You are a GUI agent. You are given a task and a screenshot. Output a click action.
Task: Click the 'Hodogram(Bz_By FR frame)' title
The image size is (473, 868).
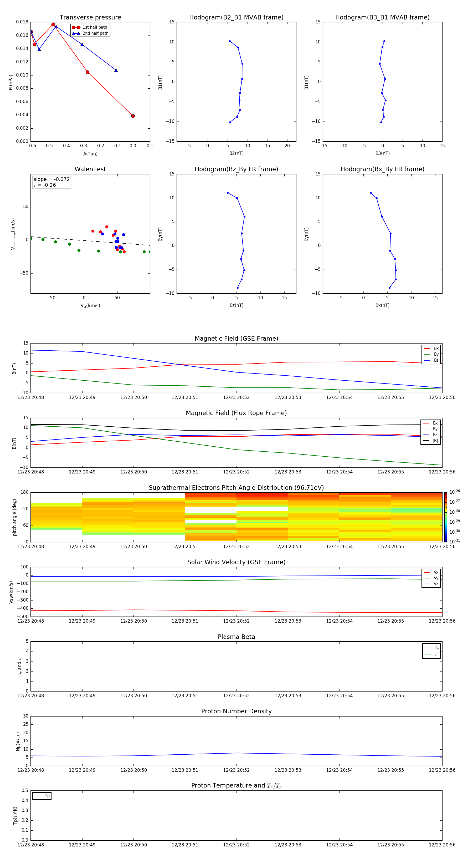[236, 169]
